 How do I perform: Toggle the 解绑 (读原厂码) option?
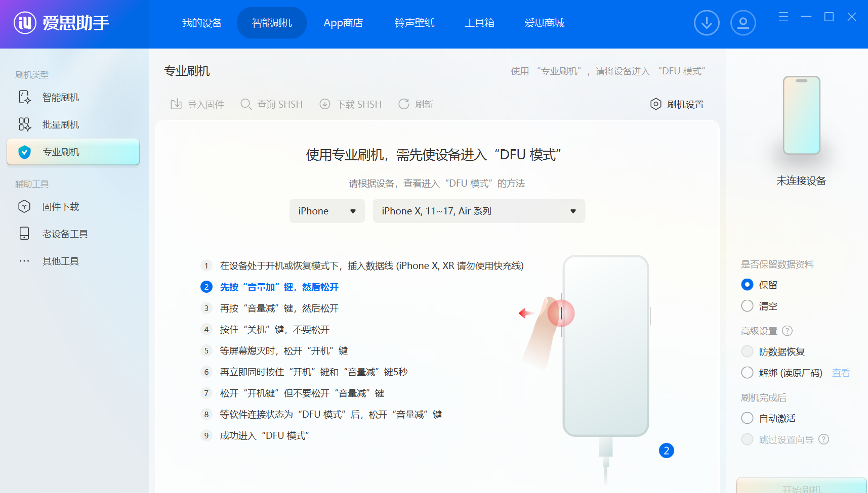click(x=747, y=373)
